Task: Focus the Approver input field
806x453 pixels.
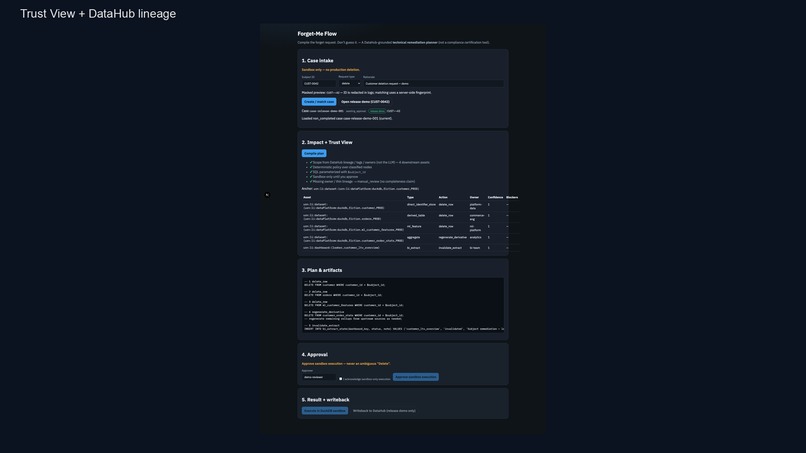Action: [x=319, y=377]
